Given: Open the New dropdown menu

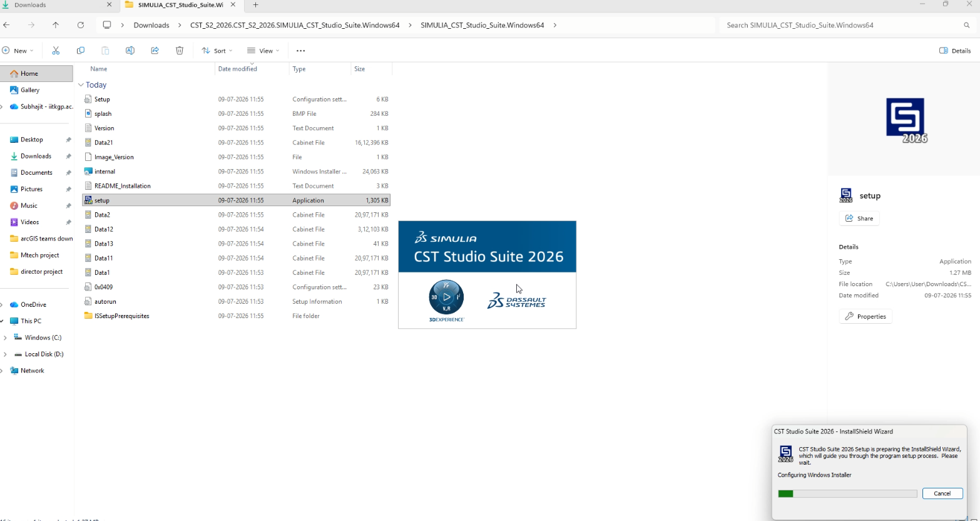Looking at the screenshot, I should (18, 51).
